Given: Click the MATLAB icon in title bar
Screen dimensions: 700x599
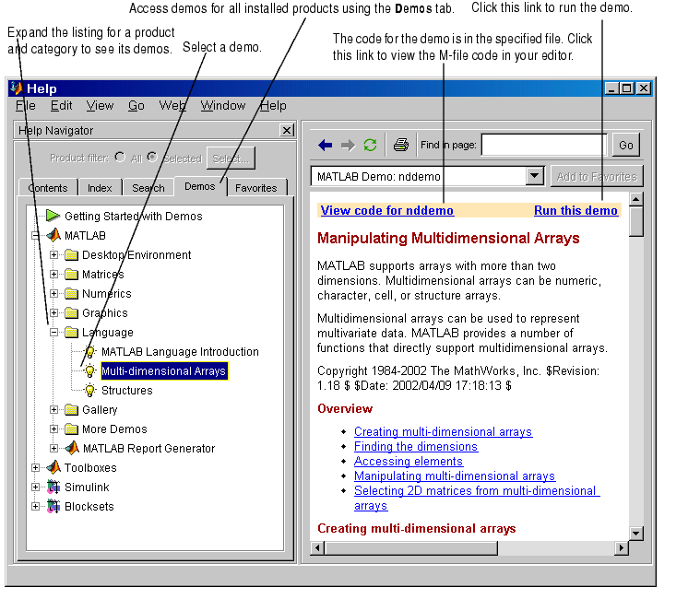Looking at the screenshot, I should coord(17,88).
